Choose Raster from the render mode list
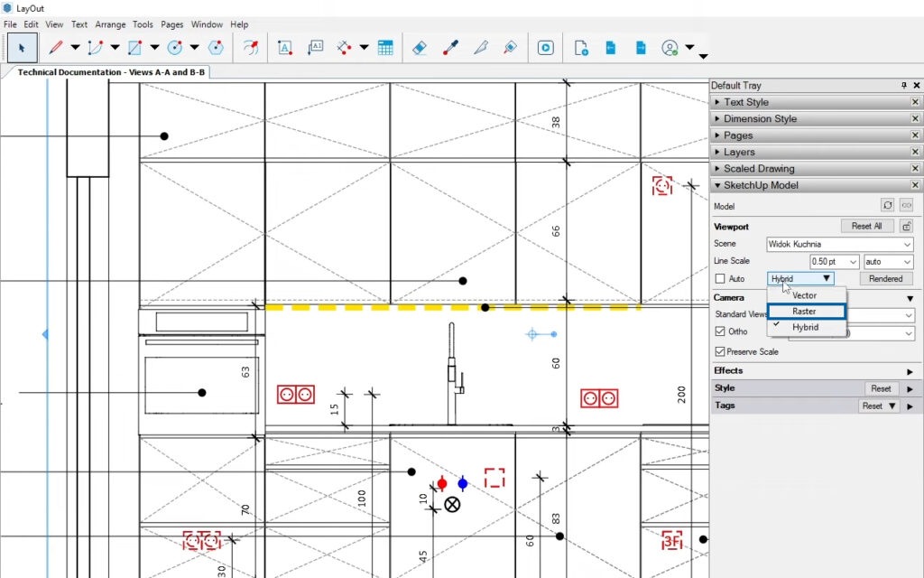 point(805,312)
